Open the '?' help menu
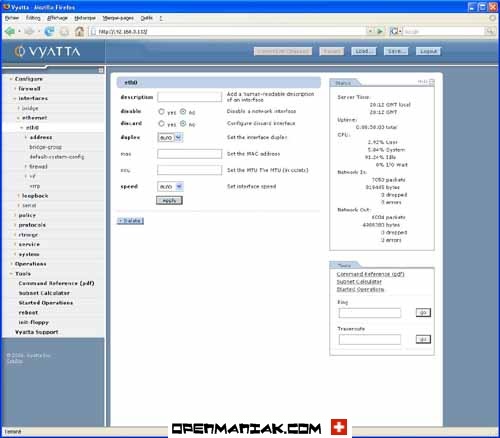 tap(161, 18)
